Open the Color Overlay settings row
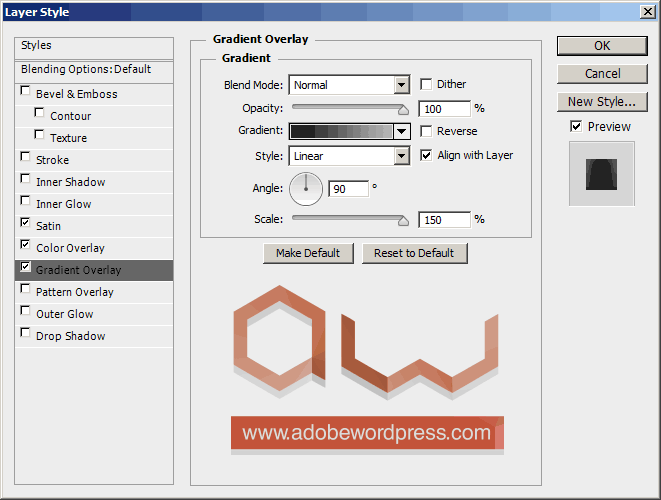This screenshot has width=661, height=500. click(94, 248)
